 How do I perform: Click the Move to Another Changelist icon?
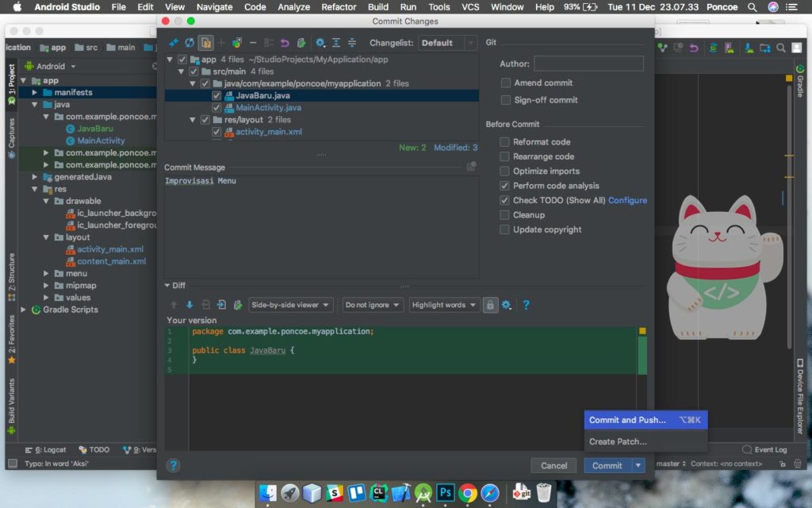(236, 43)
